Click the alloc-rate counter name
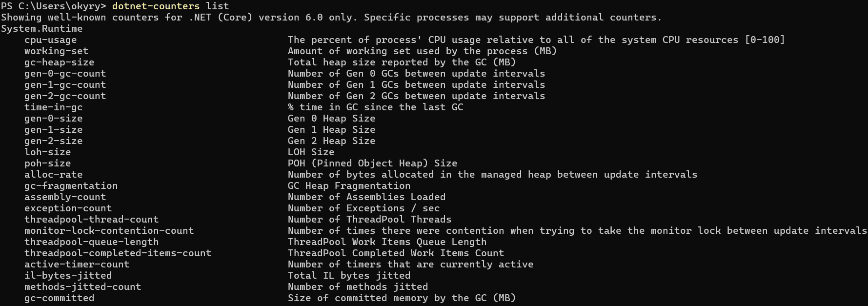868x306 pixels. (x=54, y=175)
